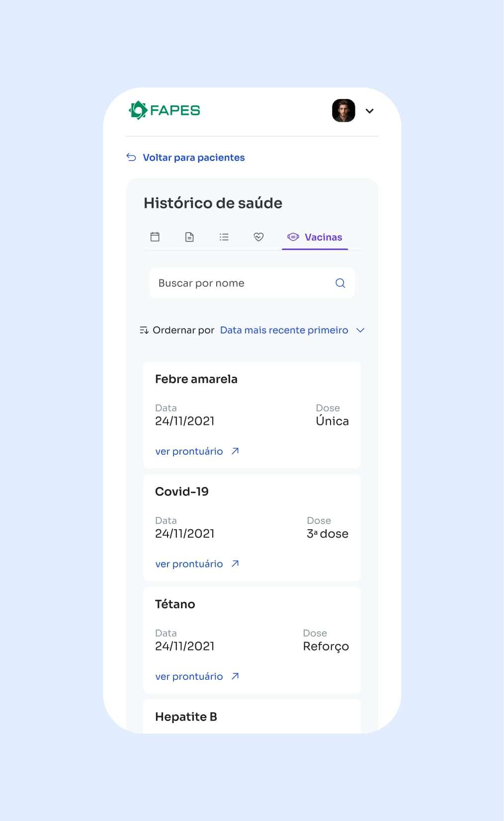504x821 pixels.
Task: Click the Tétano prontuário arrow icon
Action: coord(236,676)
